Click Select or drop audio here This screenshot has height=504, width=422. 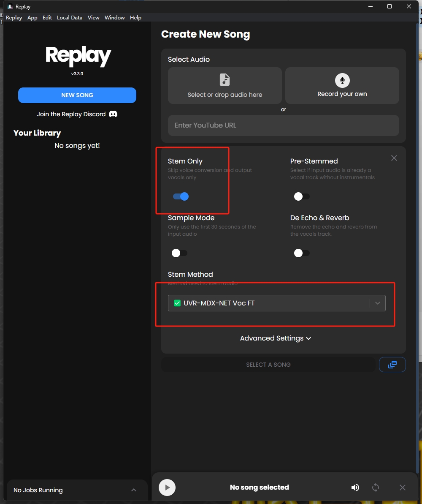click(x=225, y=85)
